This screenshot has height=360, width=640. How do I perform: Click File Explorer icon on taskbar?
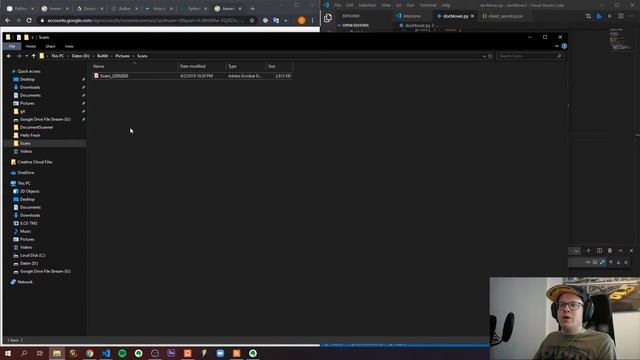click(x=57, y=353)
